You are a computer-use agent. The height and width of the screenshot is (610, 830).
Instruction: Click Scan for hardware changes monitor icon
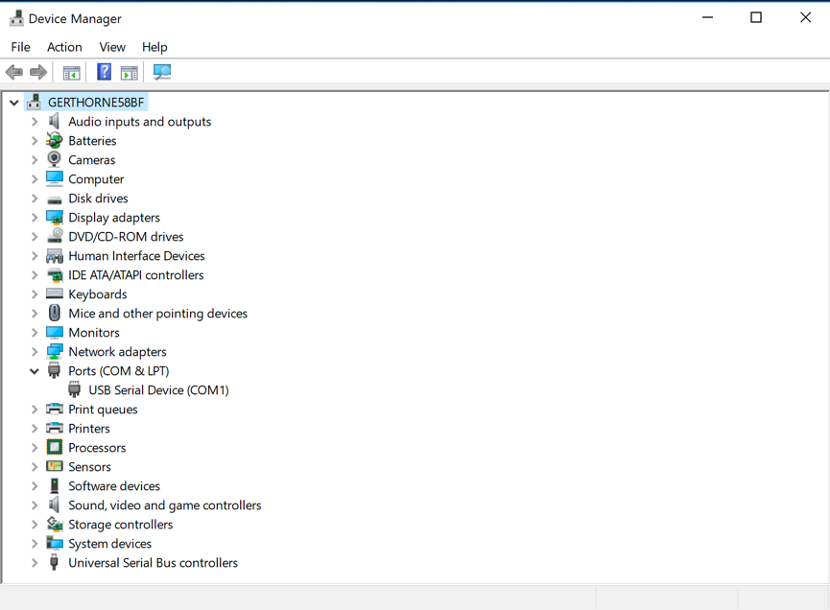pyautogui.click(x=162, y=72)
